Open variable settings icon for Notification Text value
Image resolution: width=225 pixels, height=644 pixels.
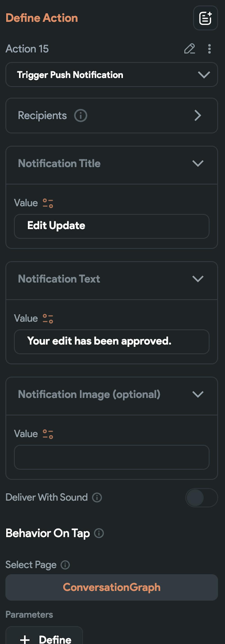coord(48,318)
